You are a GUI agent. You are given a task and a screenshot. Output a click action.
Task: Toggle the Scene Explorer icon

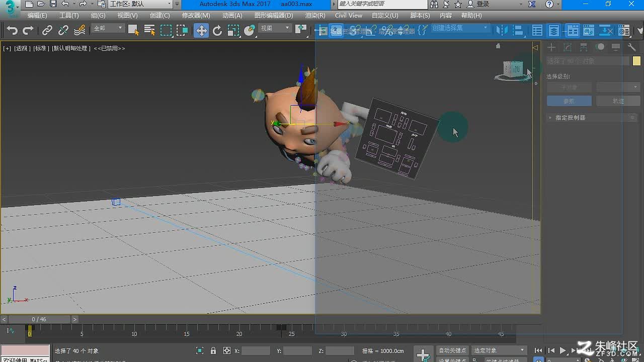[x=537, y=31]
